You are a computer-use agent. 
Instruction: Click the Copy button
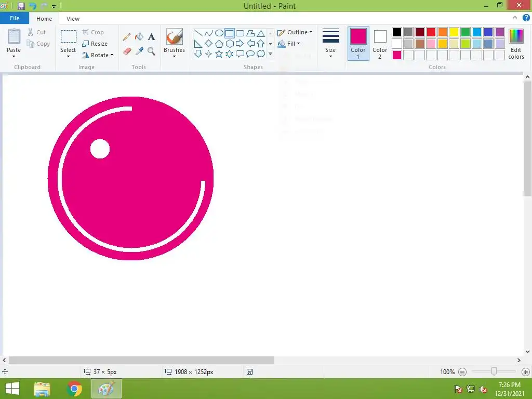coord(38,44)
